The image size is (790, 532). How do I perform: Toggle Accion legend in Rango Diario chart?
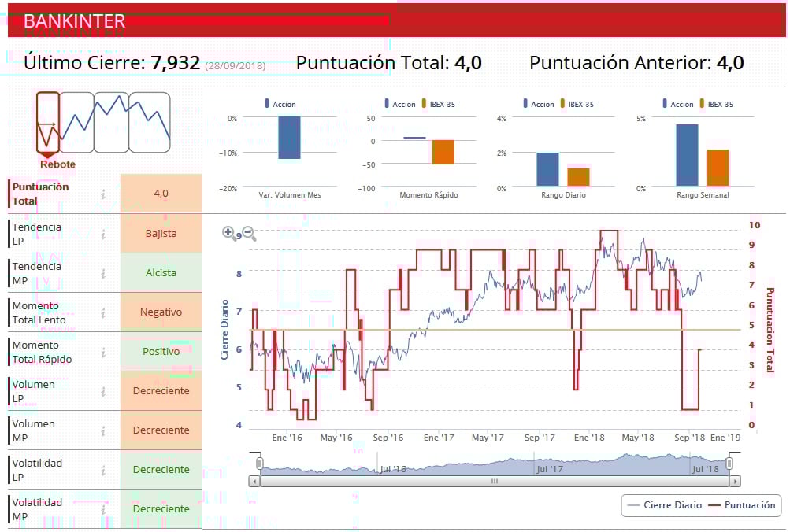(x=539, y=104)
